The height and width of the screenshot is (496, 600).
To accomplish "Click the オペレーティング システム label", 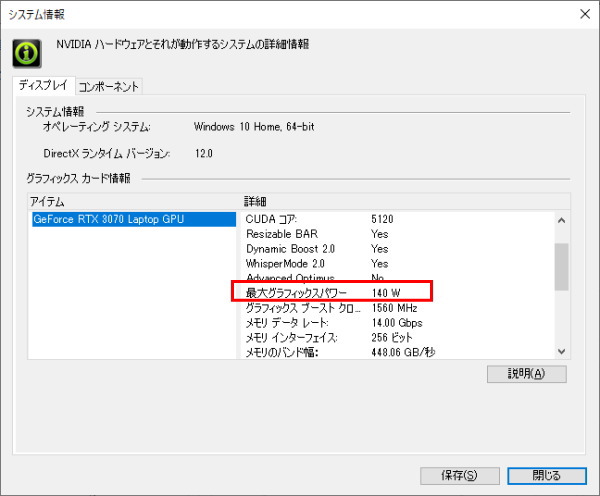I will tap(97, 127).
